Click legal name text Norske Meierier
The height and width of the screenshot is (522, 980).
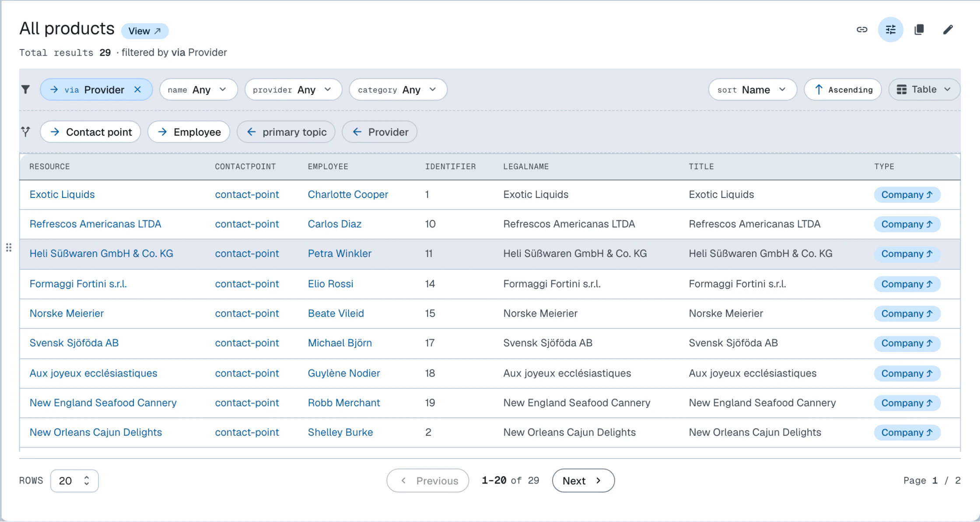tap(540, 313)
